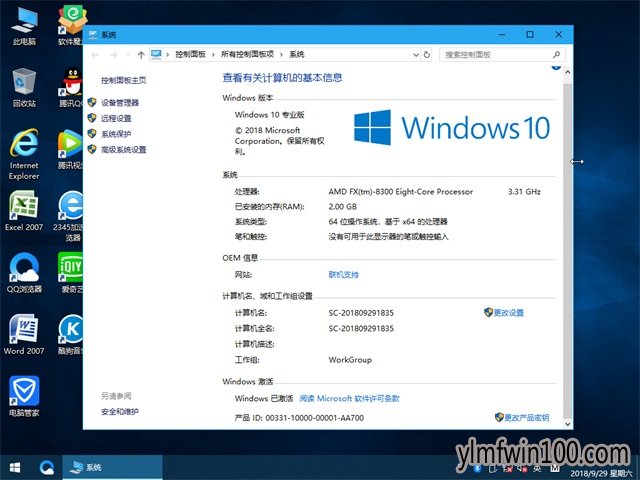Select processor text AMD FX(tm)-8300
The image size is (640, 480).
coord(401,191)
